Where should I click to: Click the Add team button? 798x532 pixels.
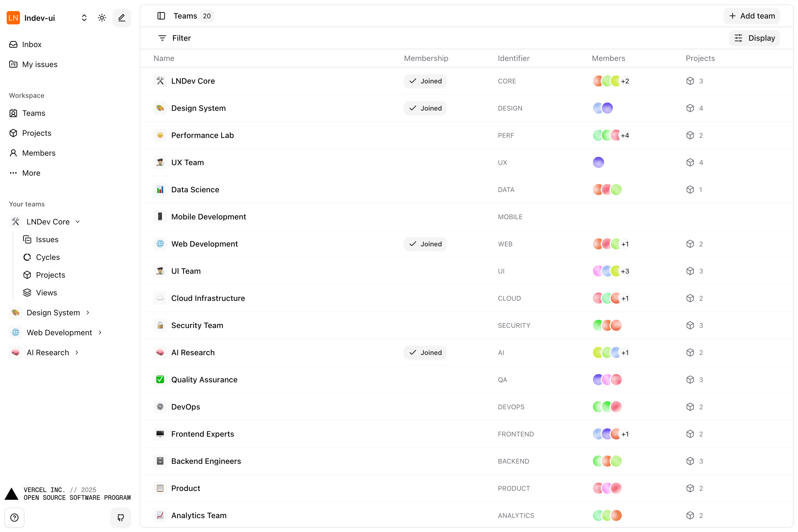[752, 16]
